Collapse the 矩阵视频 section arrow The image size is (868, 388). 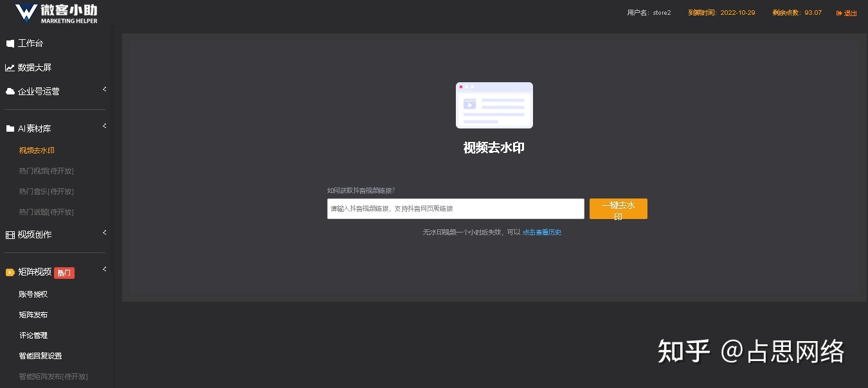point(104,270)
